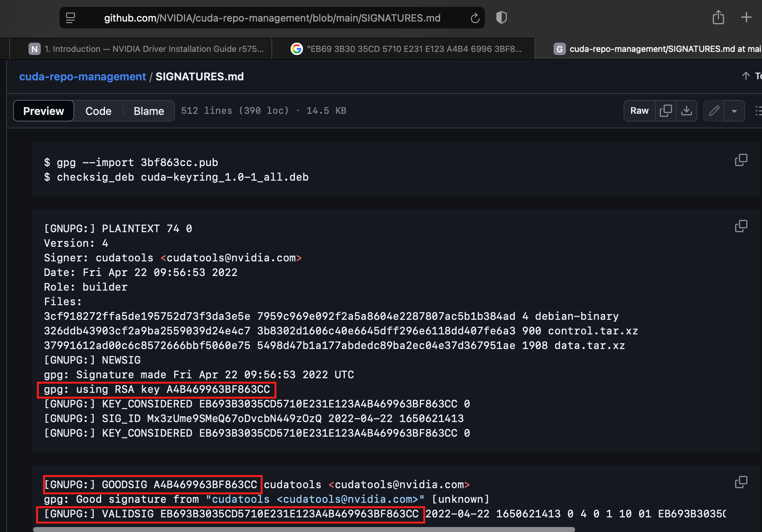Image resolution: width=762 pixels, height=532 pixels.
Task: Click the Share icon in Safari toolbar
Action: point(718,17)
